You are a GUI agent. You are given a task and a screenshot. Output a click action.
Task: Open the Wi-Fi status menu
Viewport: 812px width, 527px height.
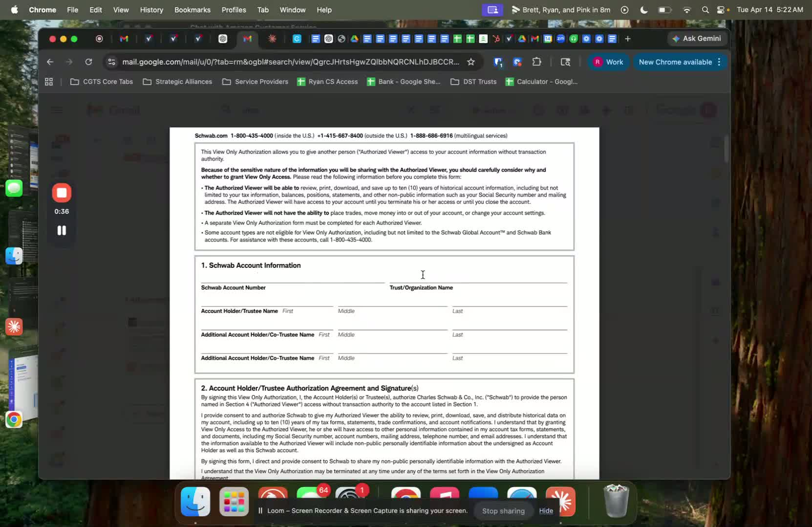[687, 10]
